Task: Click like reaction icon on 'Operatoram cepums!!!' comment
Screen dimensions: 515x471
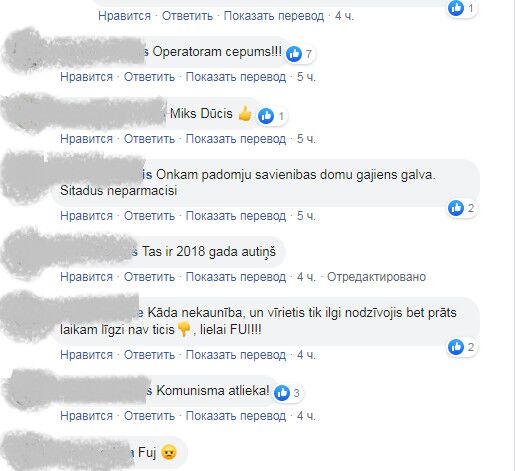Action: point(294,54)
